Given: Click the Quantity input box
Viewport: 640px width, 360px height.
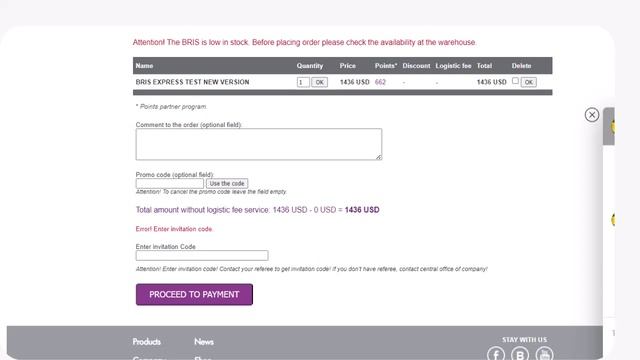Looking at the screenshot, I should coord(303,82).
